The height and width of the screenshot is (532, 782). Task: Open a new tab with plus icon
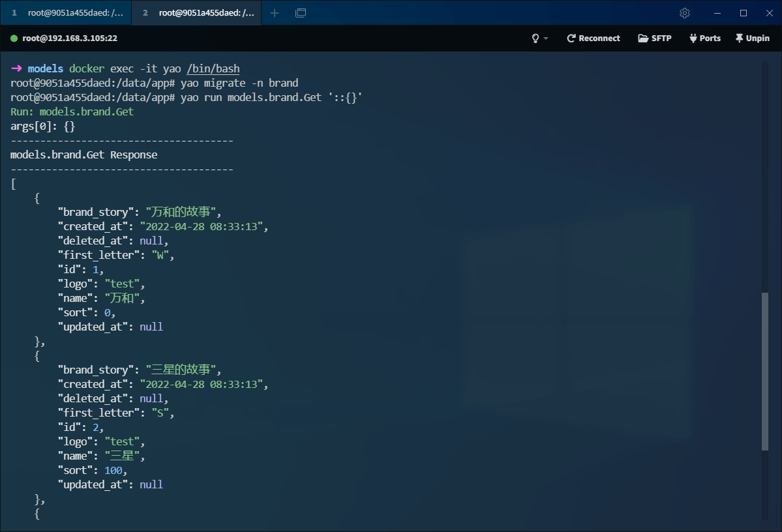pos(275,13)
